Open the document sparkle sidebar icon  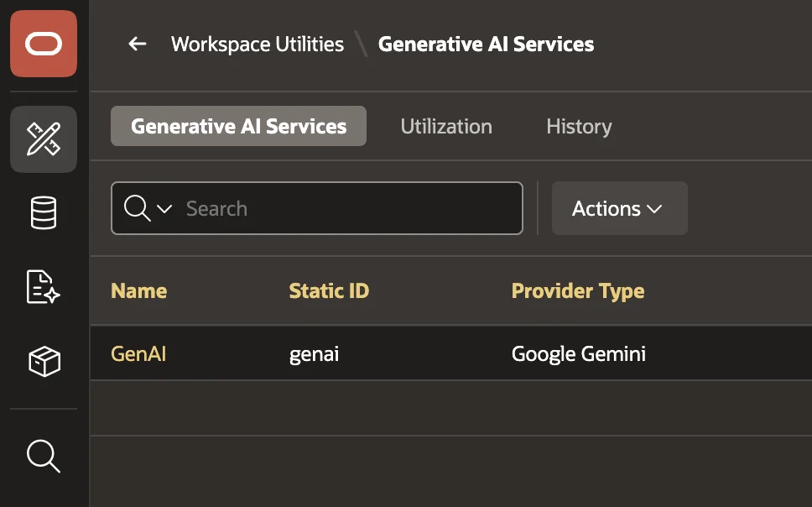[x=44, y=287]
